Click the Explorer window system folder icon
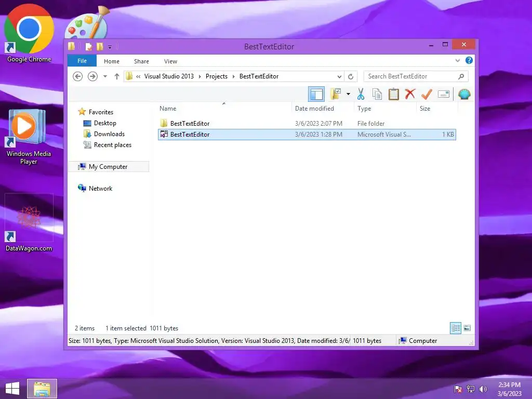This screenshot has width=532, height=399. tap(72, 46)
